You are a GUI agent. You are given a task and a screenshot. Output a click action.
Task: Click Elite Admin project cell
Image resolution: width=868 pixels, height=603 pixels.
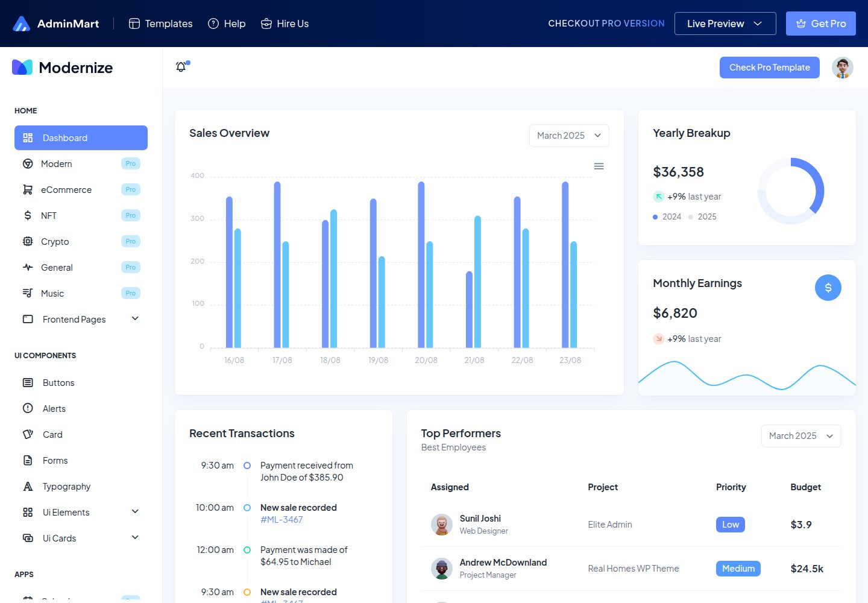pyautogui.click(x=610, y=525)
